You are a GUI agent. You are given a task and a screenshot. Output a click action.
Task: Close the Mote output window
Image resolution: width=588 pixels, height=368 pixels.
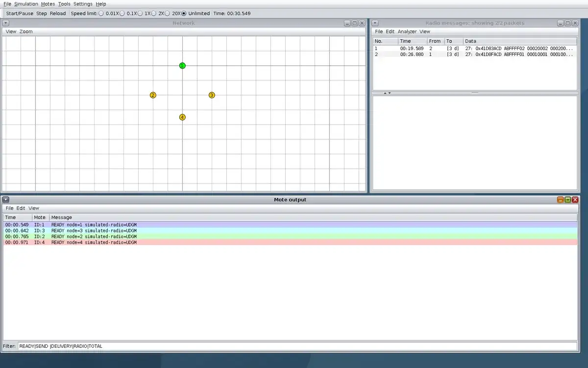coord(575,200)
